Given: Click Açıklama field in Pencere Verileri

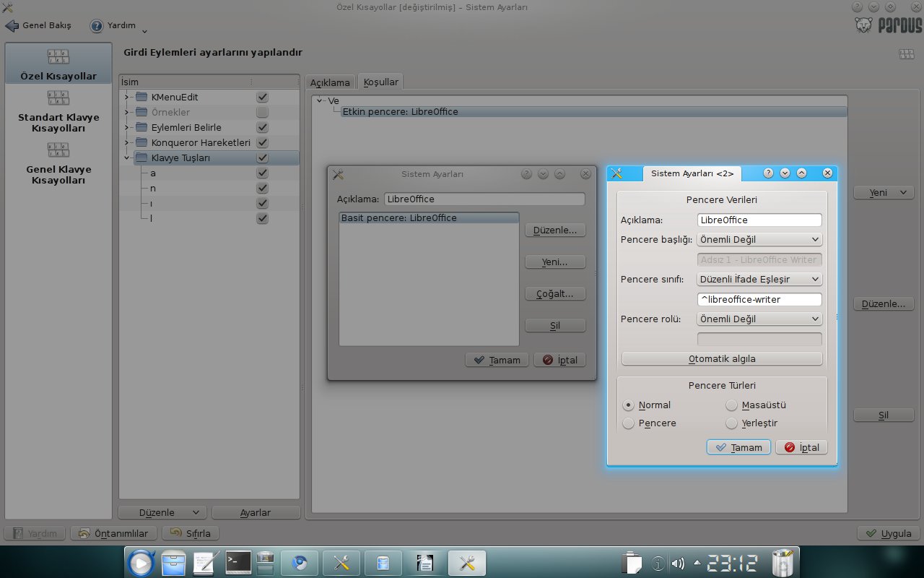Looking at the screenshot, I should tap(759, 220).
